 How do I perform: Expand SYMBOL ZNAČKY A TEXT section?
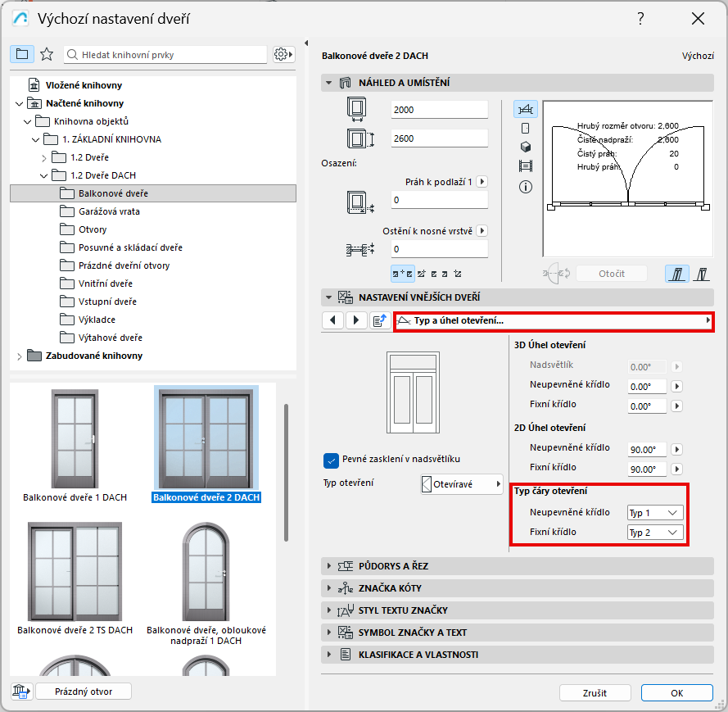pyautogui.click(x=328, y=632)
